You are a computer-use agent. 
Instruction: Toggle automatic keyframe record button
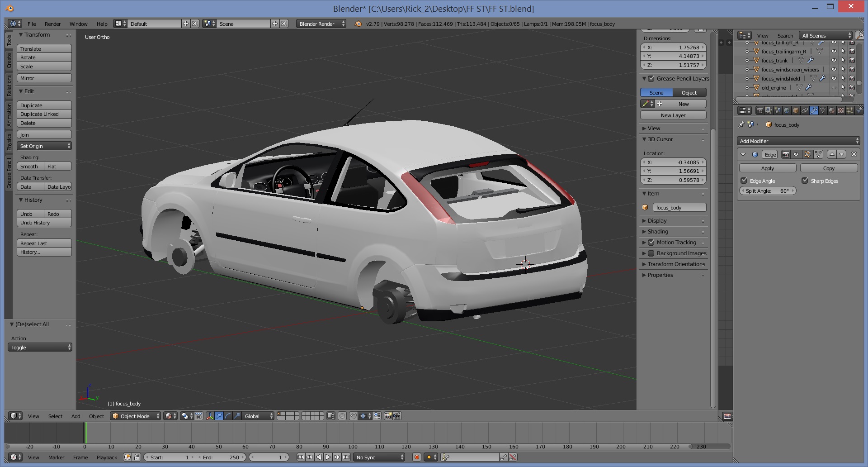(417, 457)
